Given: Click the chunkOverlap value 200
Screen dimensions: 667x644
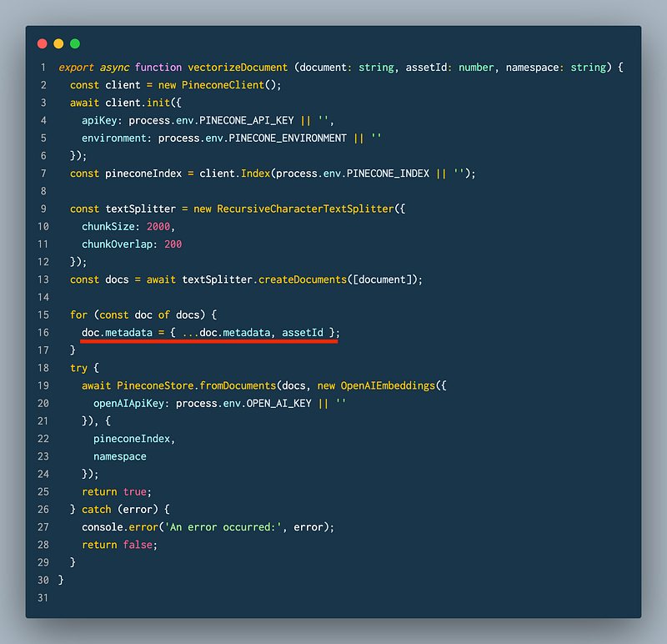Looking at the screenshot, I should coord(173,244).
